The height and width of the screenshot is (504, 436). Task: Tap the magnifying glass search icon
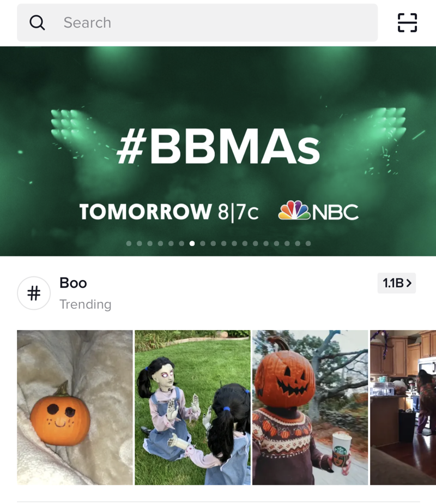point(37,23)
